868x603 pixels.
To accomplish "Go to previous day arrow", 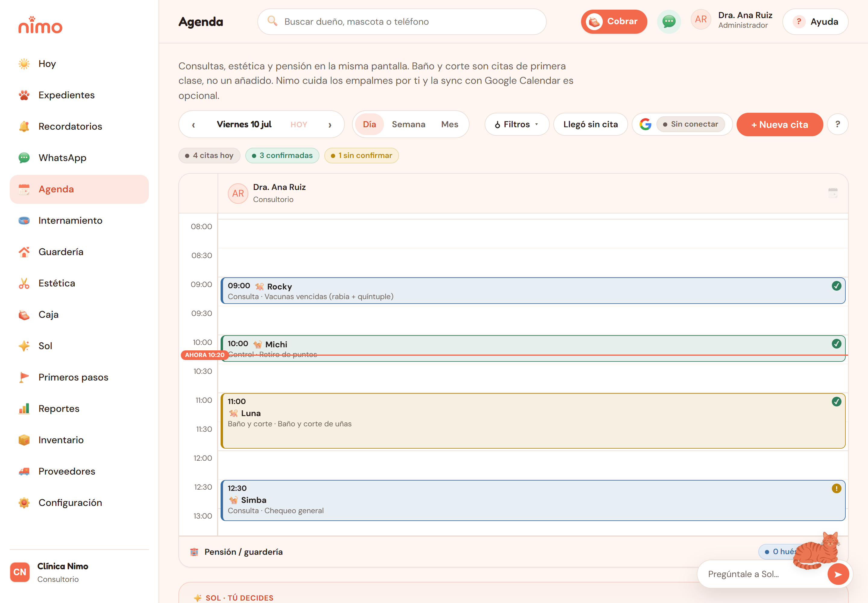I will pos(194,125).
